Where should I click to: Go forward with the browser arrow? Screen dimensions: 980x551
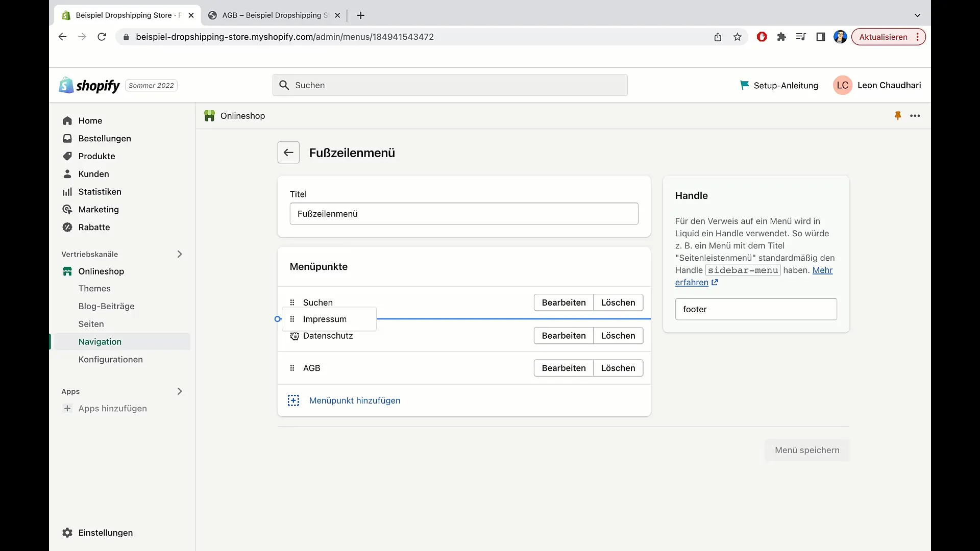pyautogui.click(x=82, y=37)
